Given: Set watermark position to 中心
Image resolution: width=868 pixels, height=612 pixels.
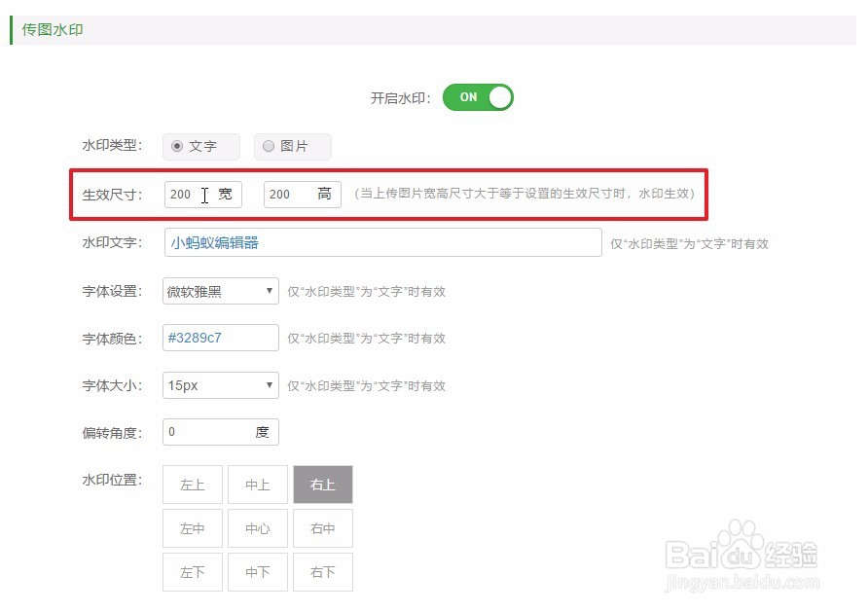Looking at the screenshot, I should point(257,527).
